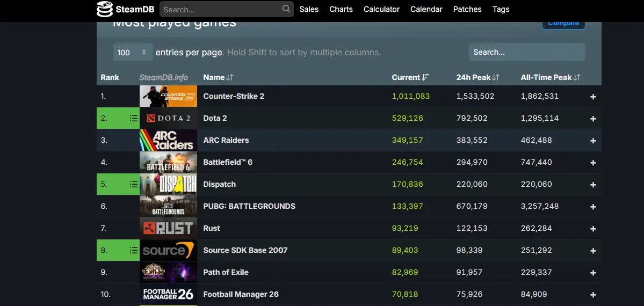Click the SteamDB.info column header text
Viewport: 644px width, 306px height.
pos(163,77)
